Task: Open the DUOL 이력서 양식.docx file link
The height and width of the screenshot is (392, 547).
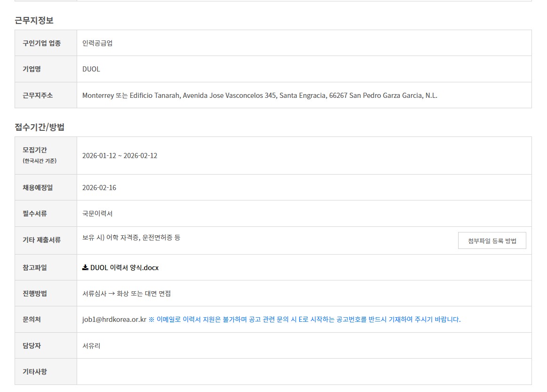Action: pyautogui.click(x=124, y=267)
